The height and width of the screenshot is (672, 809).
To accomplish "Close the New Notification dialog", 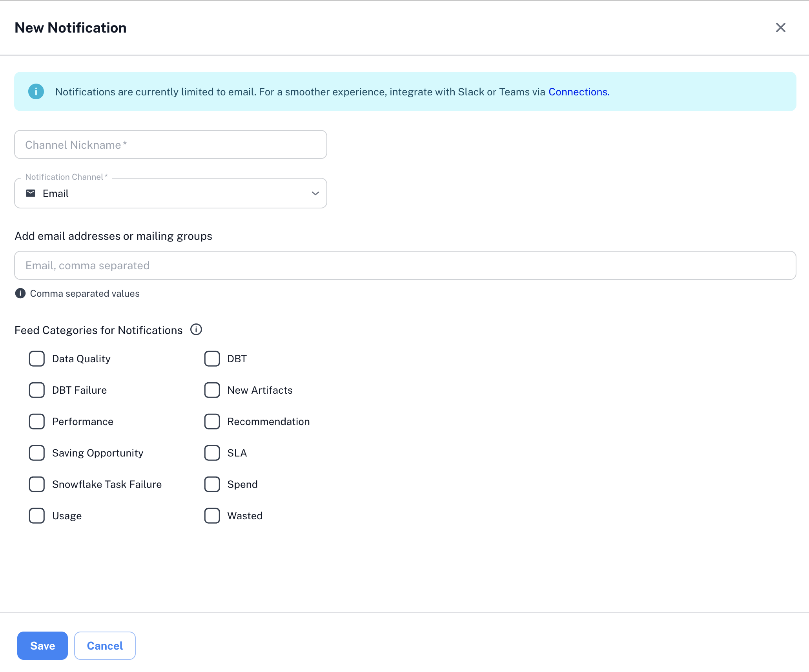I will tap(780, 27).
